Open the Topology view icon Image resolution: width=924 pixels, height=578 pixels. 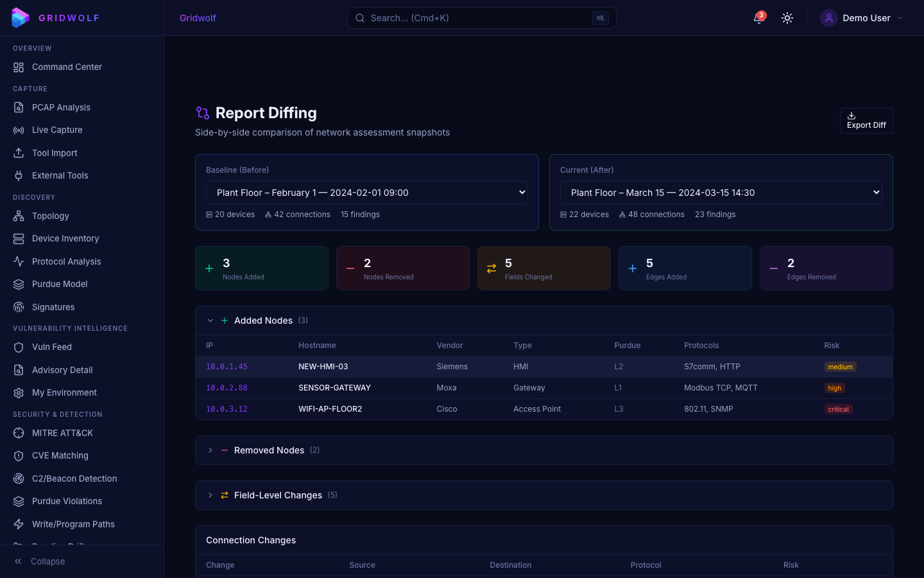[19, 216]
